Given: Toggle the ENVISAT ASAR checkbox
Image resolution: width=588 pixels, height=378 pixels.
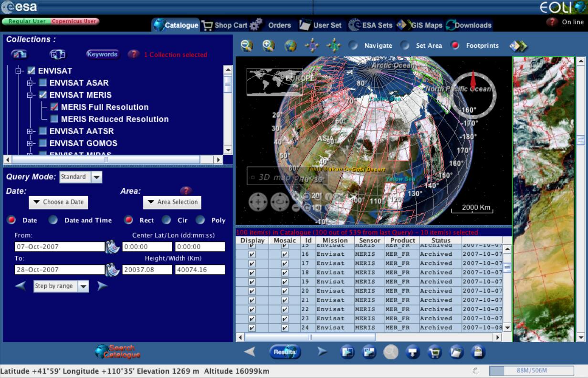Looking at the screenshot, I should tap(43, 83).
